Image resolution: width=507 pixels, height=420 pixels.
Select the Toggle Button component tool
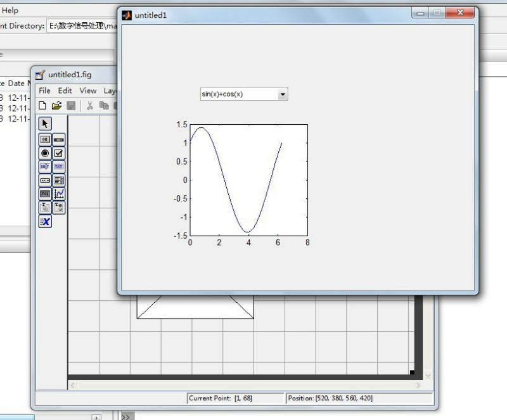point(45,194)
